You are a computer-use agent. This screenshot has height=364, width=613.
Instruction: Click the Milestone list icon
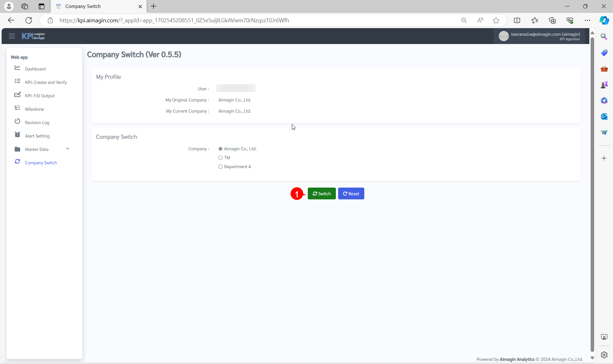pyautogui.click(x=17, y=108)
